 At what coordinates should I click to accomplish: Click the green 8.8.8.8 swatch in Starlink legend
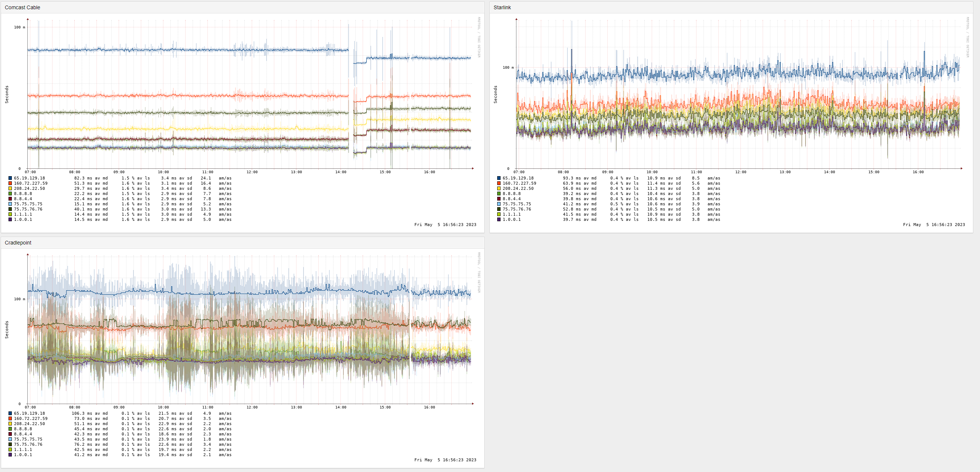click(499, 194)
